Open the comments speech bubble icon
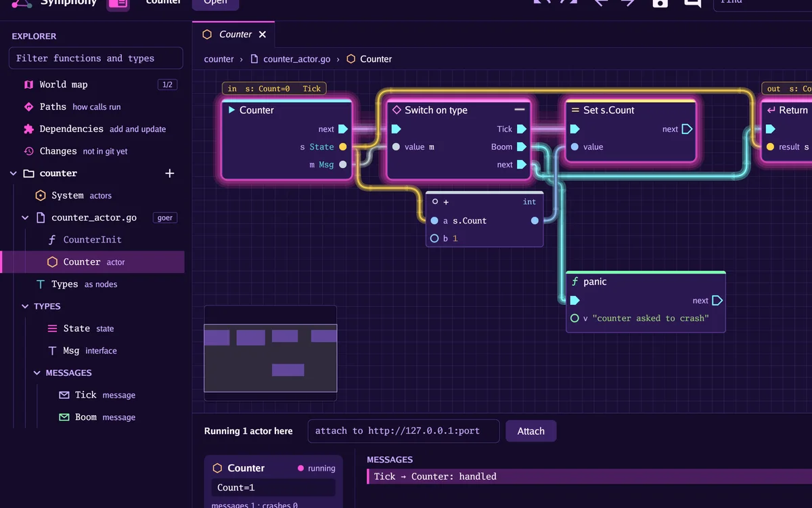This screenshot has height=508, width=812. (692, 2)
